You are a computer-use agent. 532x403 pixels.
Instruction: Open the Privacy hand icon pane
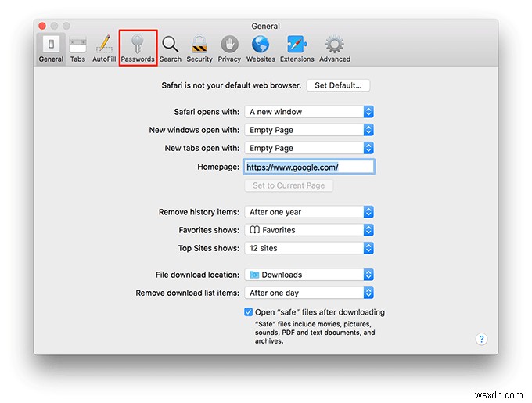[x=229, y=49]
